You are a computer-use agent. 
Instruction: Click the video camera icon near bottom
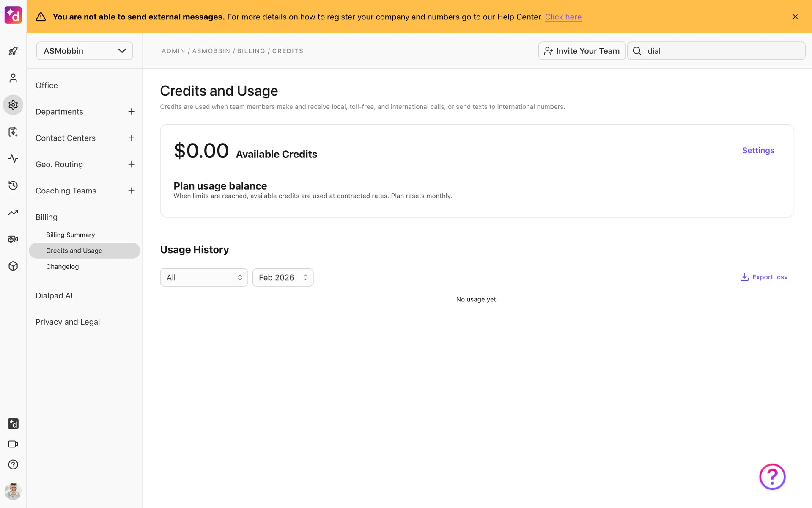(13, 444)
